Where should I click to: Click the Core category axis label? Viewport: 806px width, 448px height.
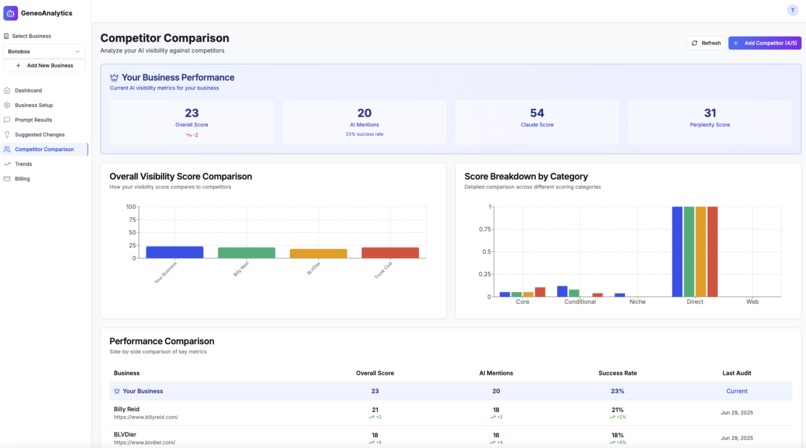click(x=522, y=302)
